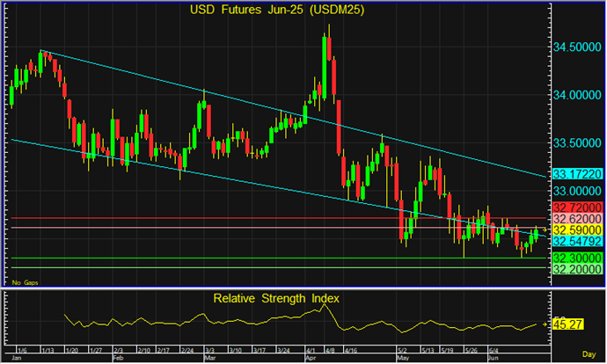Click the 5/2 date on the time axis

(x=402, y=351)
